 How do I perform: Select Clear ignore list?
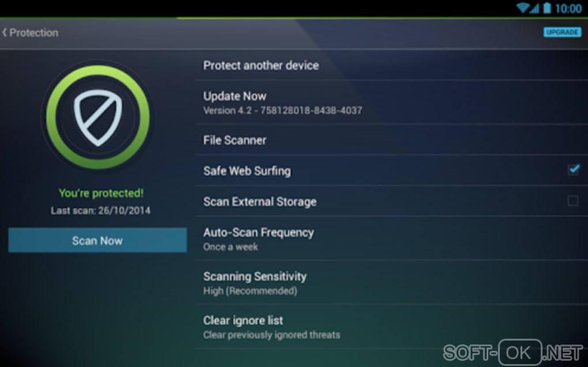click(x=243, y=326)
